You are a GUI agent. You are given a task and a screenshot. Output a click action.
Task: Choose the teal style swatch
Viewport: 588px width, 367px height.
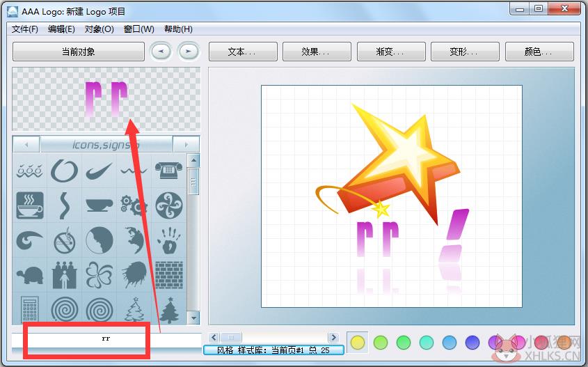coord(427,342)
